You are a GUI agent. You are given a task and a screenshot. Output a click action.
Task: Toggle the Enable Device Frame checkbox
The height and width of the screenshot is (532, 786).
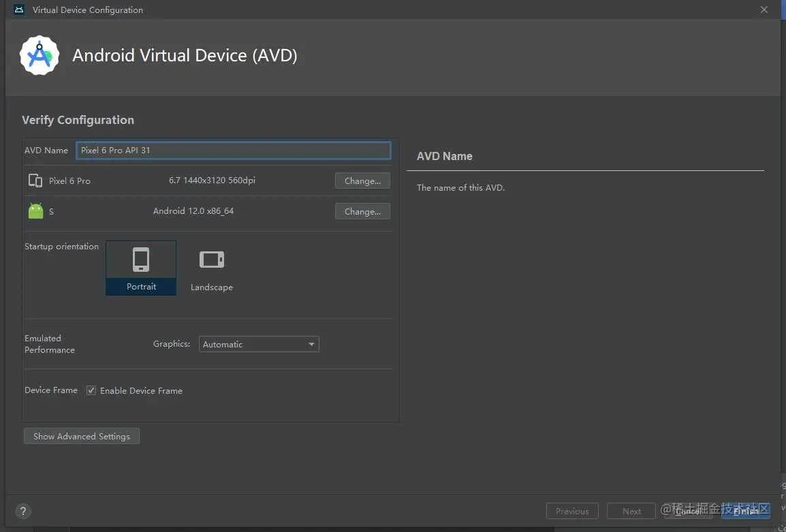click(x=91, y=390)
